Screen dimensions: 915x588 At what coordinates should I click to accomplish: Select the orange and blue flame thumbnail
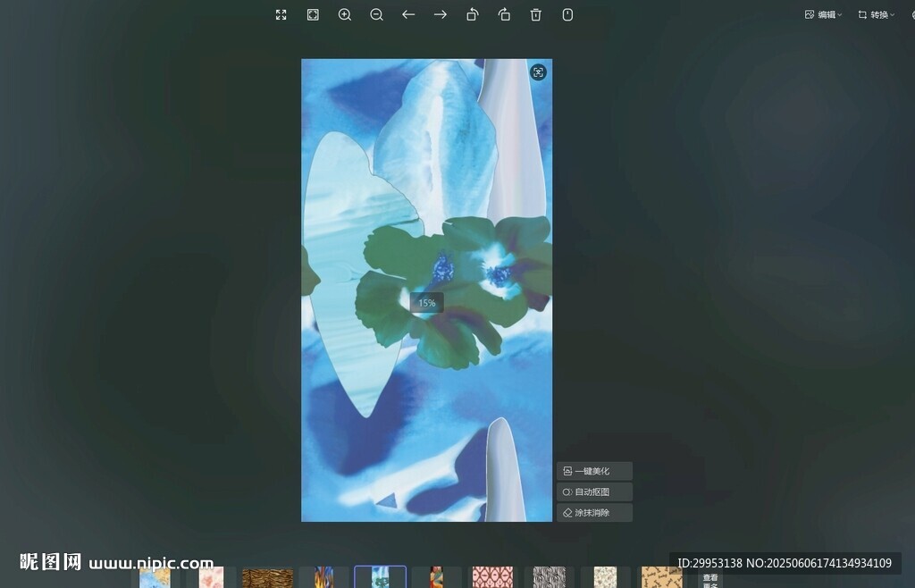pos(323,577)
